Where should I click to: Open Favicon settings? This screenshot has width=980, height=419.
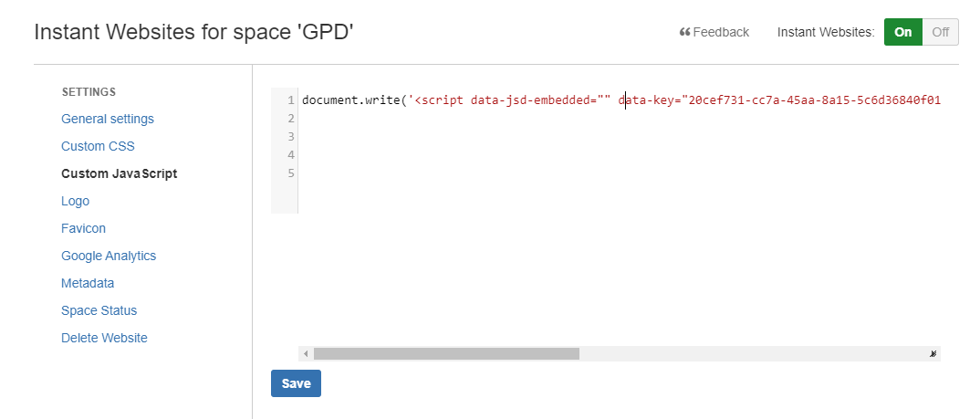(84, 228)
